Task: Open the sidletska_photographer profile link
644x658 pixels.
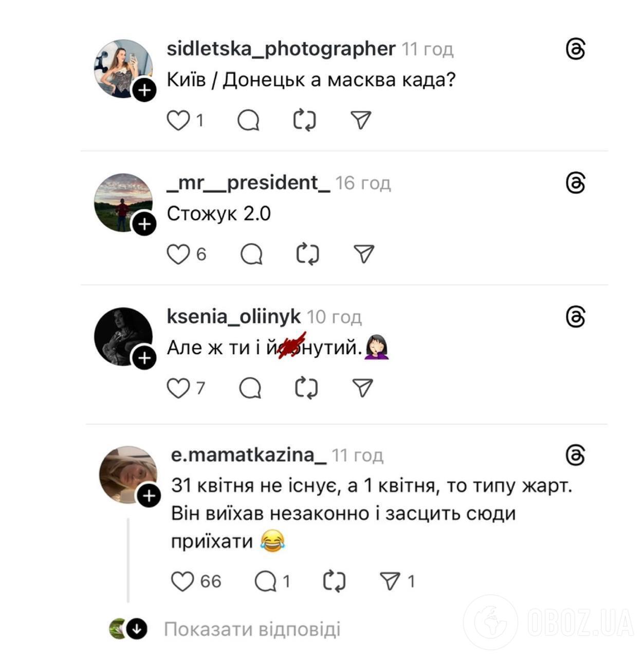Action: tap(281, 49)
